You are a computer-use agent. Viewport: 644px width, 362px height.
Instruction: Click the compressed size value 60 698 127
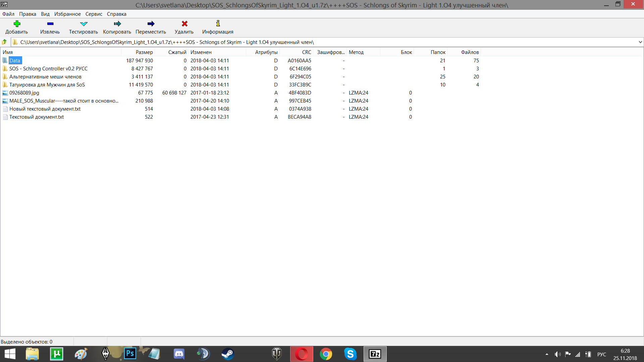coord(174,93)
